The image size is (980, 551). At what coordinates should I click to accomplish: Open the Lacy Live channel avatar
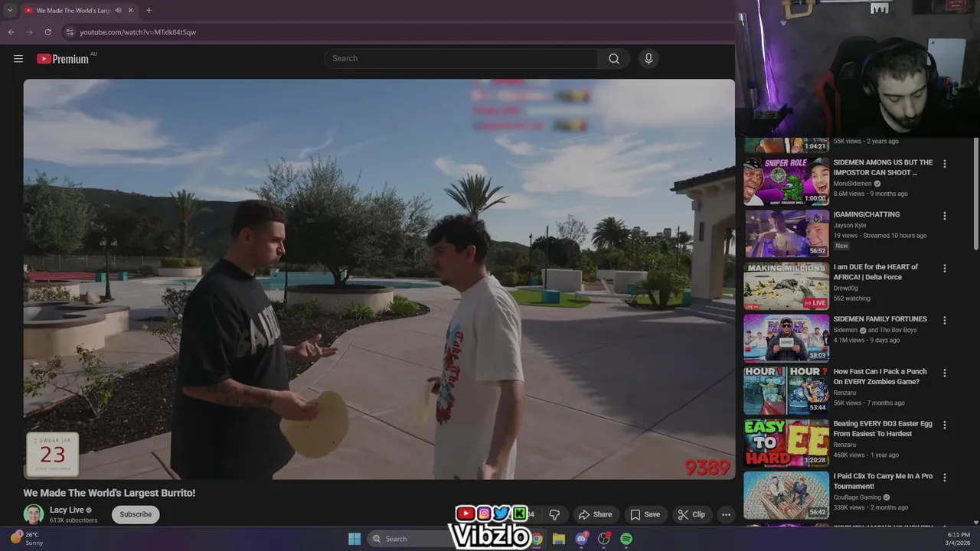(34, 514)
